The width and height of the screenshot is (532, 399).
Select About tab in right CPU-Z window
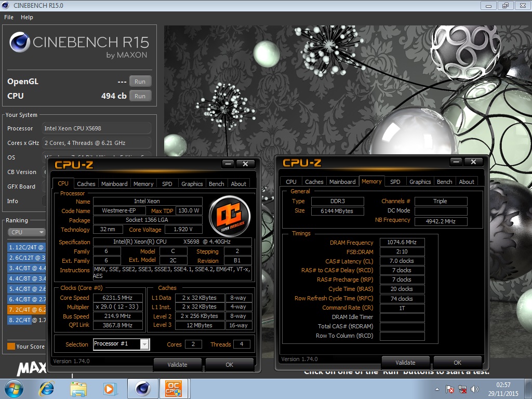467,182
